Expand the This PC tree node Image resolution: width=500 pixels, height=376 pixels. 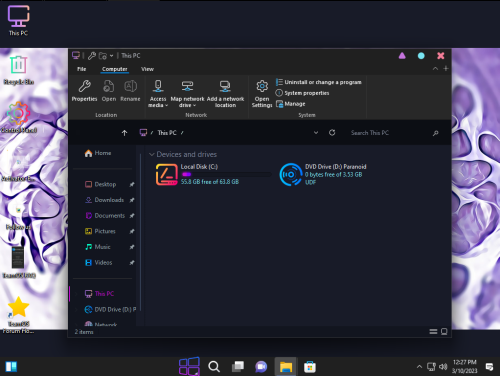tap(76, 294)
